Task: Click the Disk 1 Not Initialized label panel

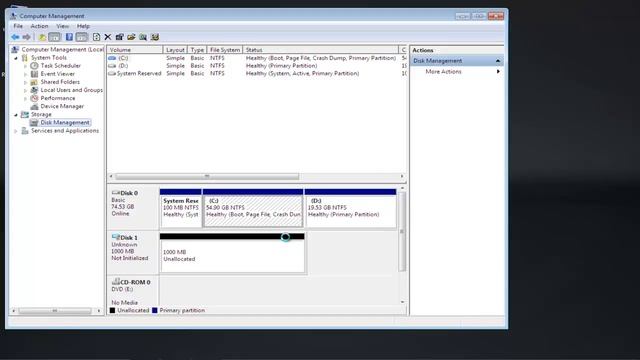Action: point(133,252)
